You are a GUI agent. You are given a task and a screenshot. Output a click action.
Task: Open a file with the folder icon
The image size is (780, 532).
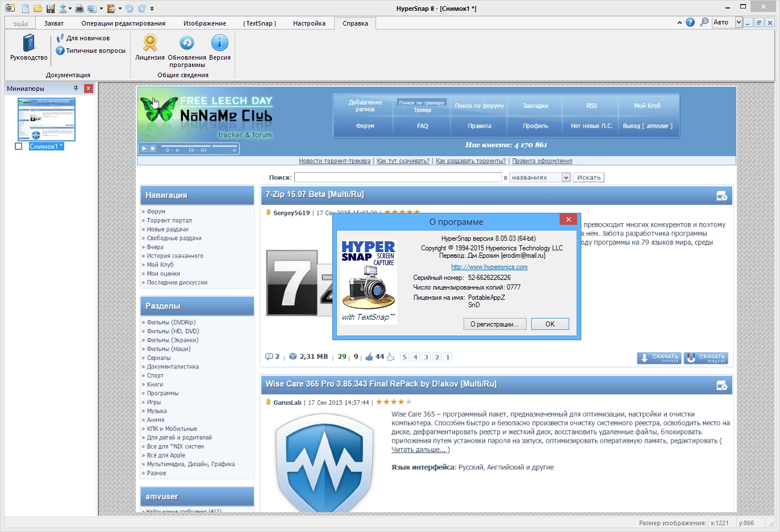click(x=37, y=9)
